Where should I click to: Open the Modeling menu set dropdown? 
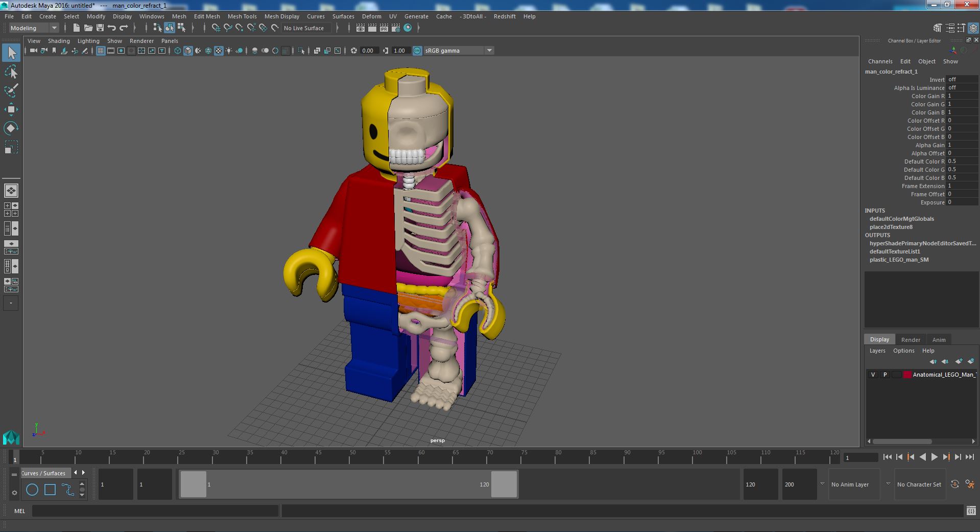(x=34, y=28)
